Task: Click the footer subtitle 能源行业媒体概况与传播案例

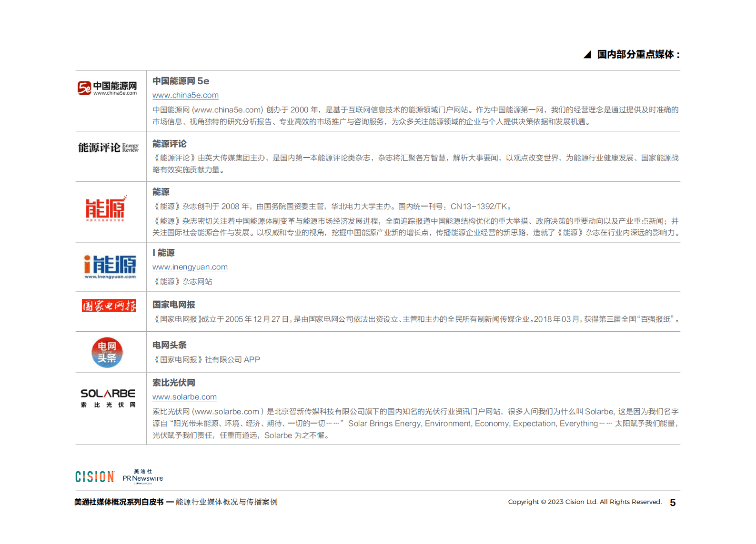Action: (x=227, y=502)
